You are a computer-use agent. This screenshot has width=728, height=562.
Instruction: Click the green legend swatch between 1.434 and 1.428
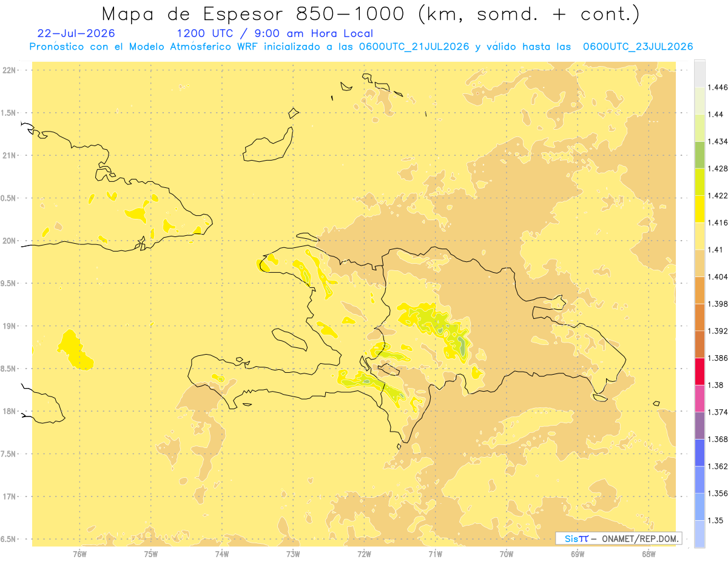(699, 155)
